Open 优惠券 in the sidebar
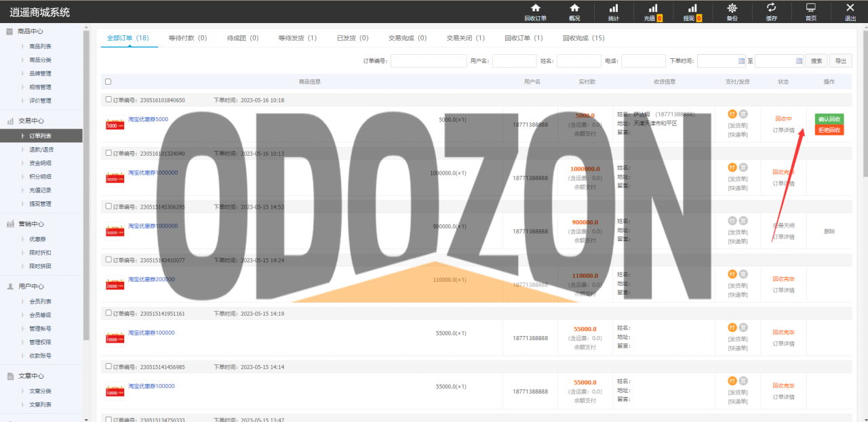The image size is (868, 422). [x=37, y=238]
